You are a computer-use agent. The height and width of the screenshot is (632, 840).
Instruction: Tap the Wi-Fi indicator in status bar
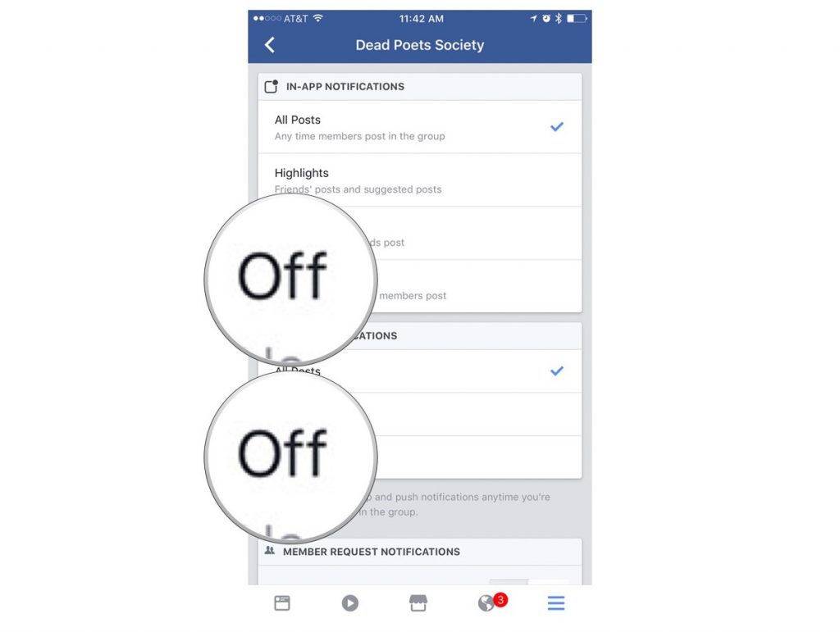317,18
